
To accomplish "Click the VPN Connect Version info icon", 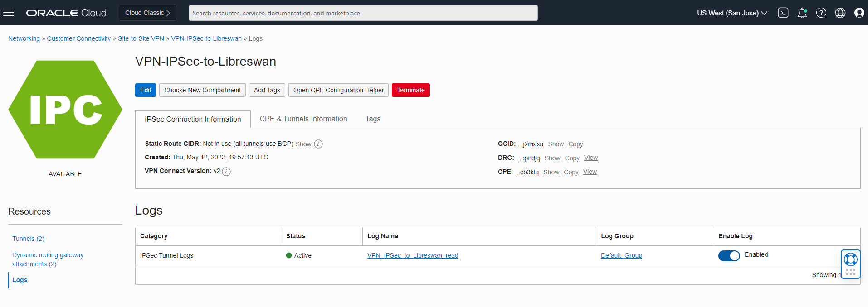I will click(226, 171).
